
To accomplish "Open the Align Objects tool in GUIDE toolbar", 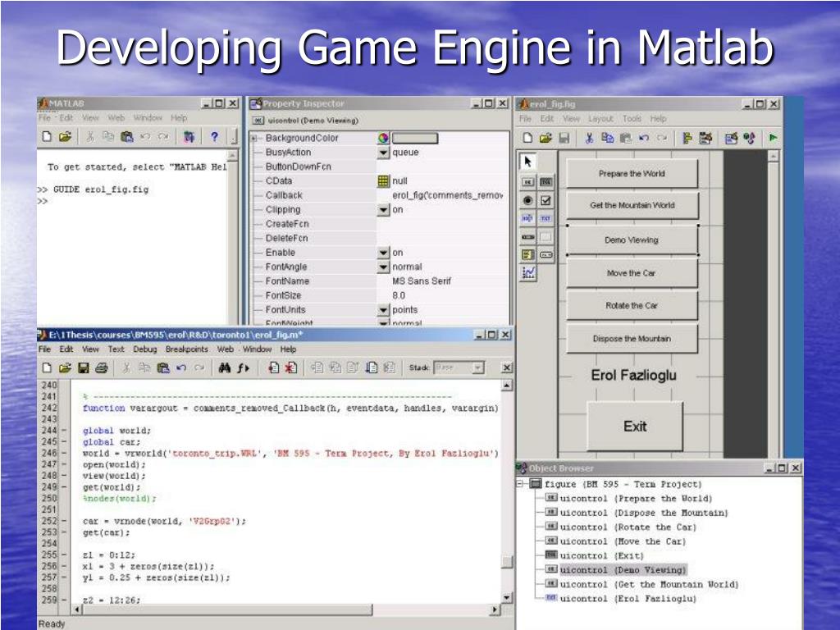I will click(687, 138).
